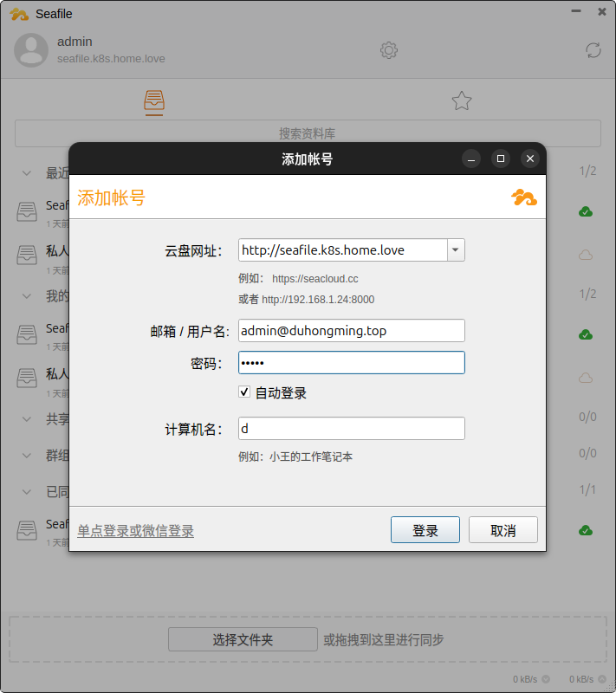Click the example http://192.168.1.24:8000 text
This screenshot has width=616, height=693.
click(318, 300)
